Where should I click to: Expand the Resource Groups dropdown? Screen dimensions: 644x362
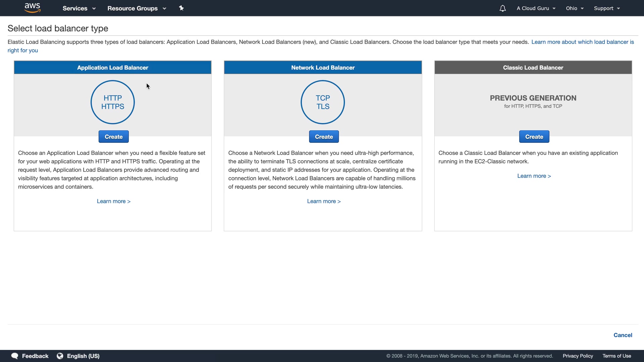click(x=137, y=8)
